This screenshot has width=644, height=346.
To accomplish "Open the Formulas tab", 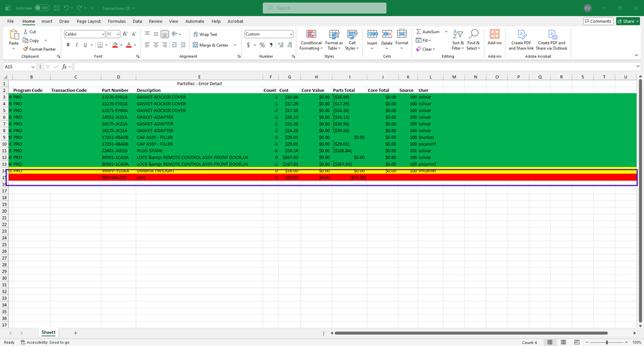I will point(117,21).
